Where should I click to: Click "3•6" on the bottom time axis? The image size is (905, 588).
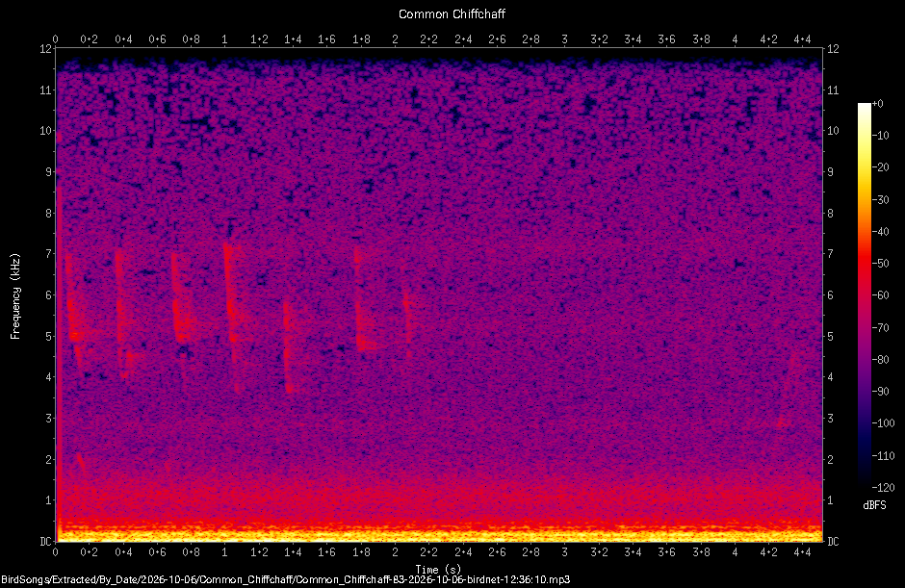(666, 552)
